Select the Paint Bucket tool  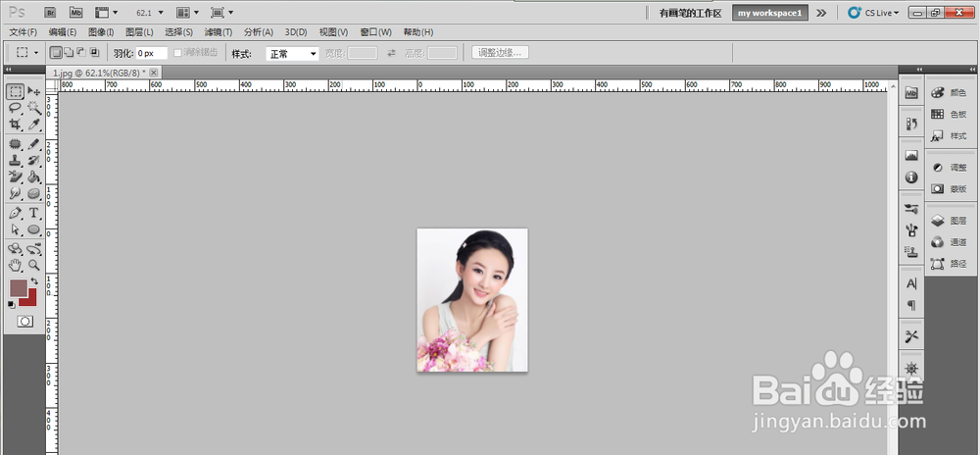tap(33, 177)
